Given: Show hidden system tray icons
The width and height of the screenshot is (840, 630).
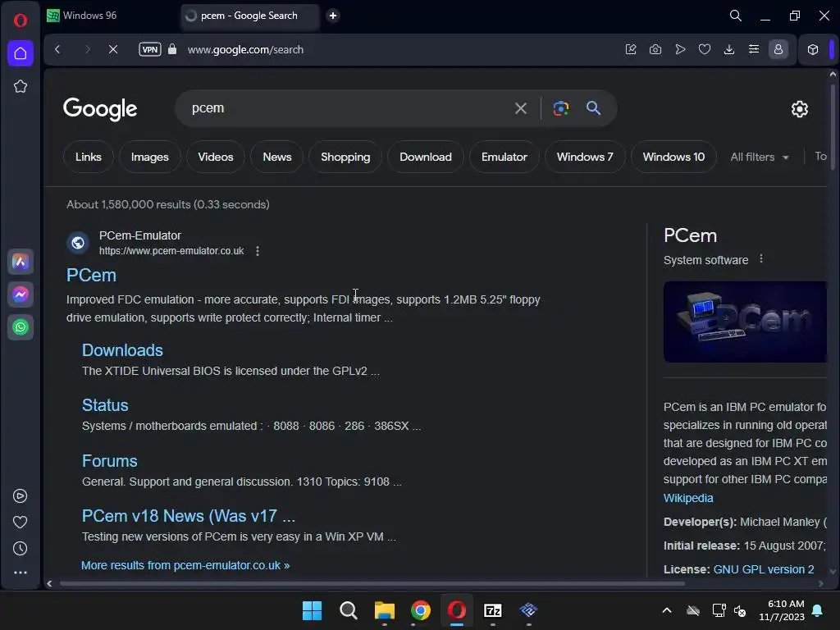Looking at the screenshot, I should pyautogui.click(x=667, y=610).
